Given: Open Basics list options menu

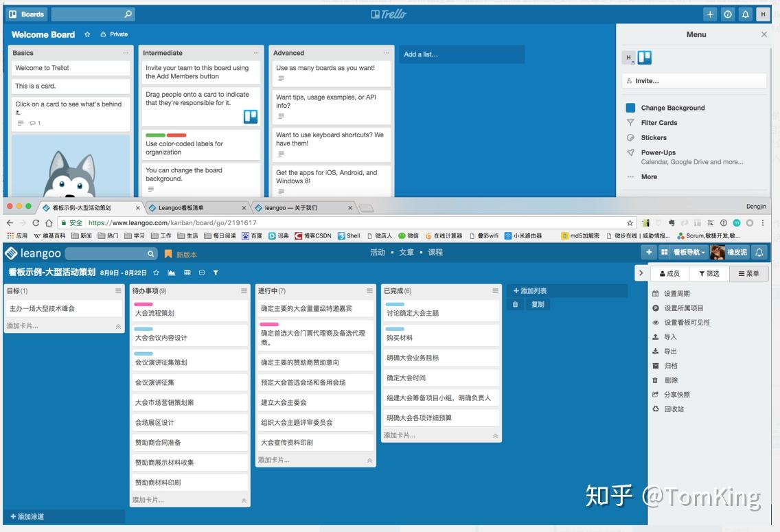Looking at the screenshot, I should click(126, 53).
